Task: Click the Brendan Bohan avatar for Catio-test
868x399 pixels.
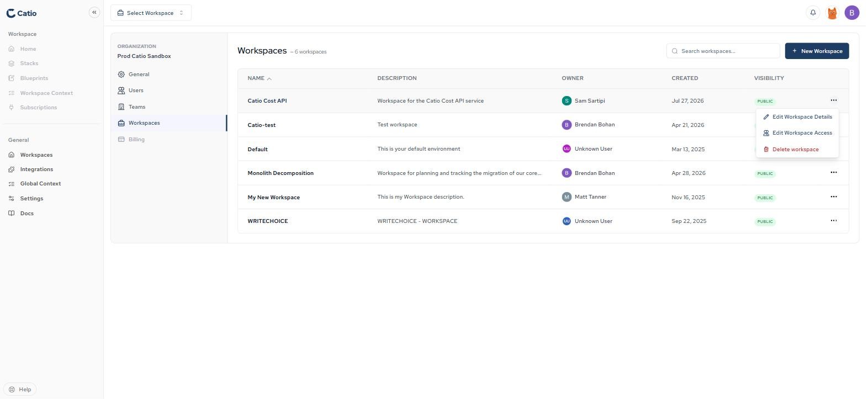Action: click(567, 125)
